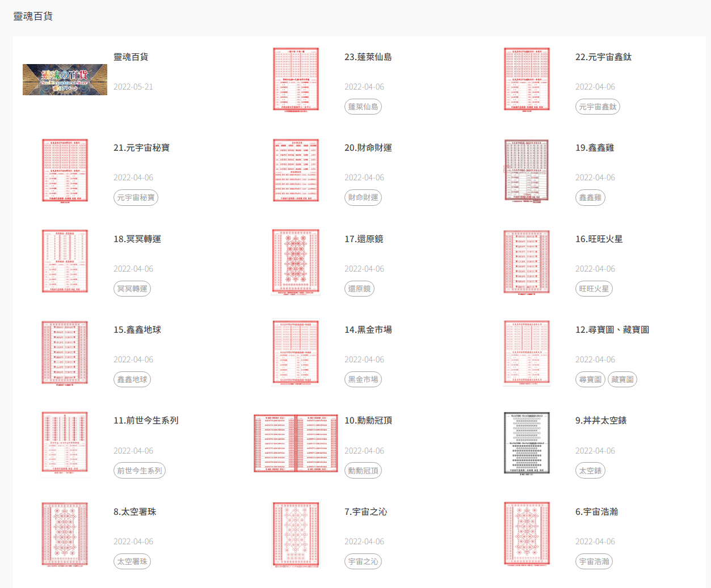Open the 19.鑫鑫雞 title link

(595, 147)
